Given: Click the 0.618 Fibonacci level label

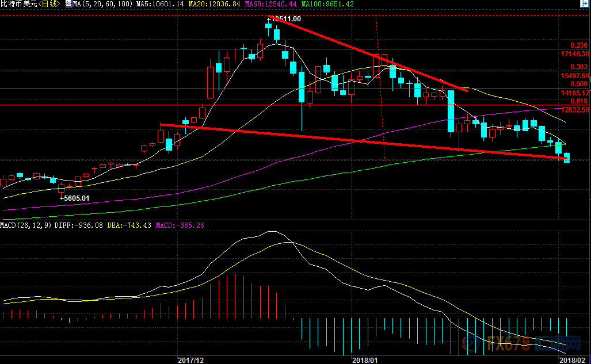Looking at the screenshot, I should coord(579,101).
